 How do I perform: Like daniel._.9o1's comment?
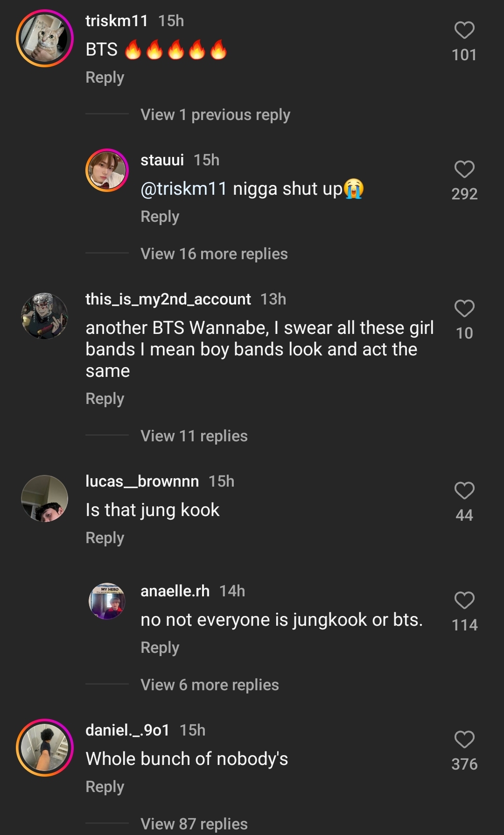click(x=464, y=740)
